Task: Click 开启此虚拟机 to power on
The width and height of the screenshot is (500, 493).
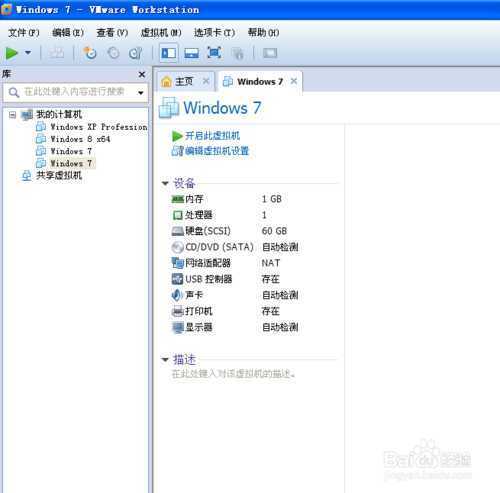Action: point(212,136)
